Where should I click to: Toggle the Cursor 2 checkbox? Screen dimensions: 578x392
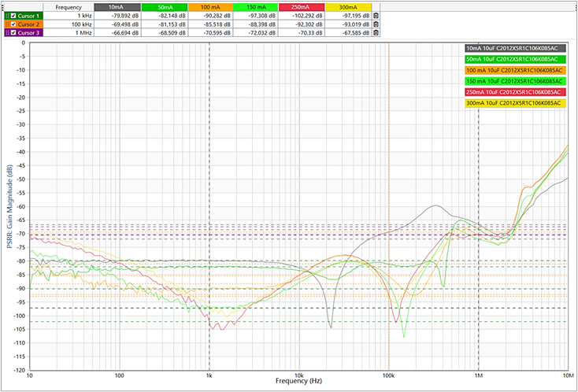tap(14, 24)
